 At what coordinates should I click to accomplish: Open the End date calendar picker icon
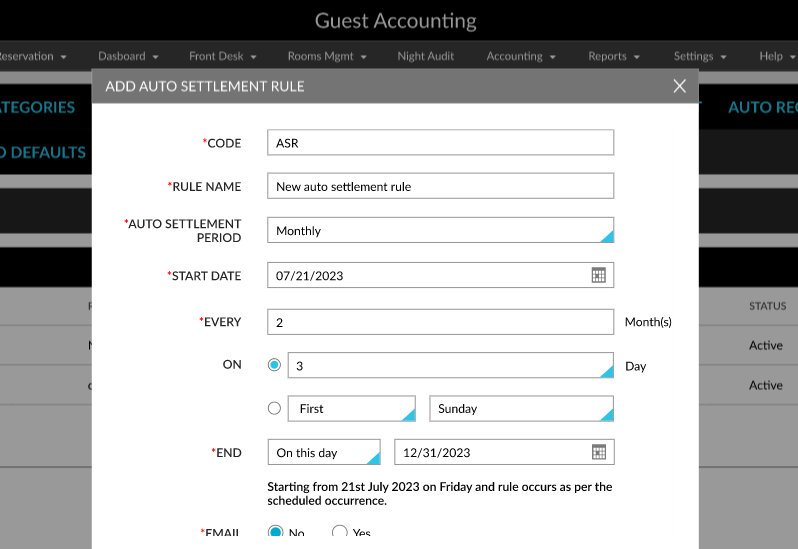click(x=598, y=452)
